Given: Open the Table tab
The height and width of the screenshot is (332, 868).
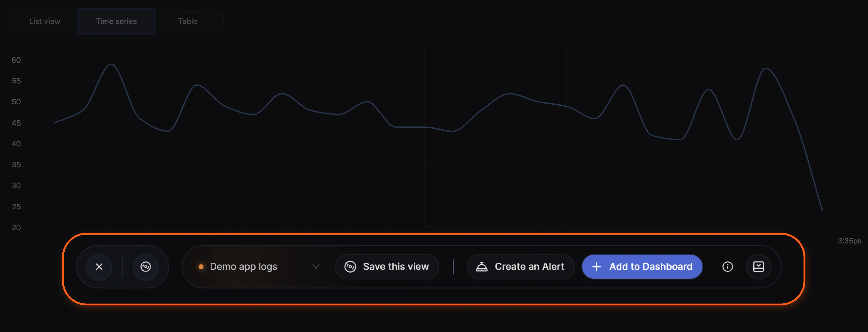Looking at the screenshot, I should pos(188,22).
